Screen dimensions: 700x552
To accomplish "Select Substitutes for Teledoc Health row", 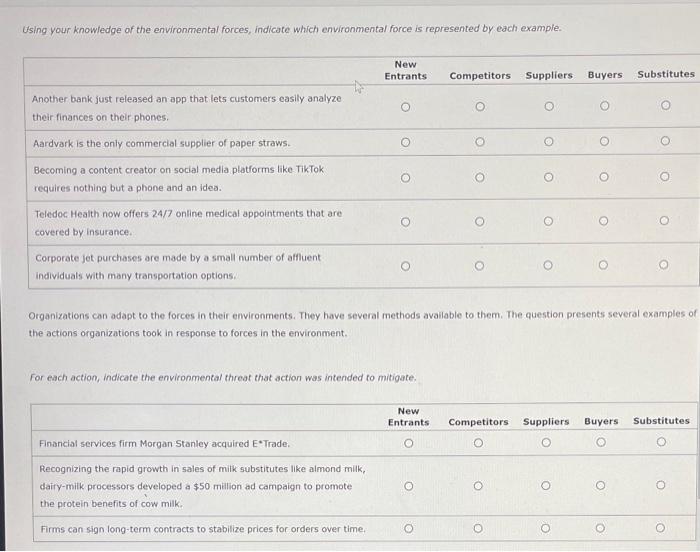I will pyautogui.click(x=665, y=221).
